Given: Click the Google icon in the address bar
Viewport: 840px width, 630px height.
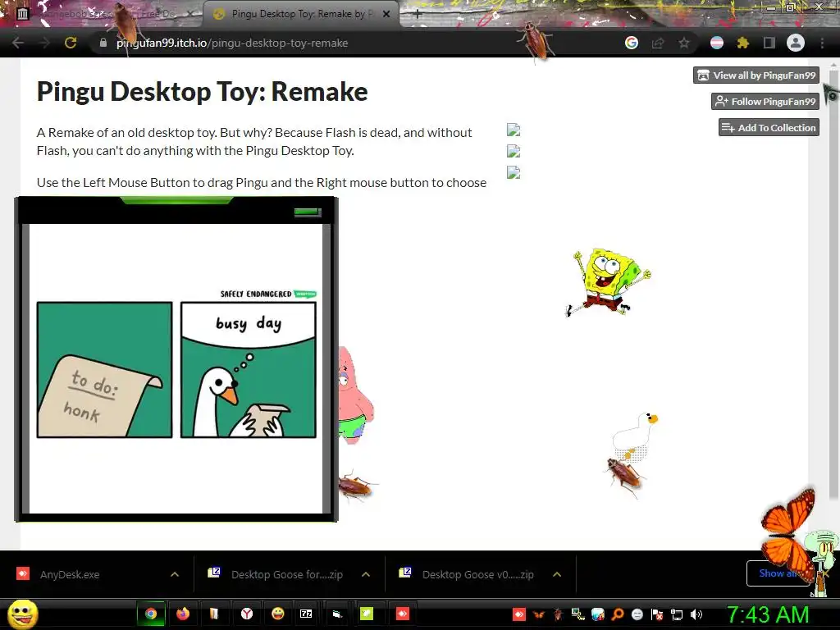Looking at the screenshot, I should (632, 43).
